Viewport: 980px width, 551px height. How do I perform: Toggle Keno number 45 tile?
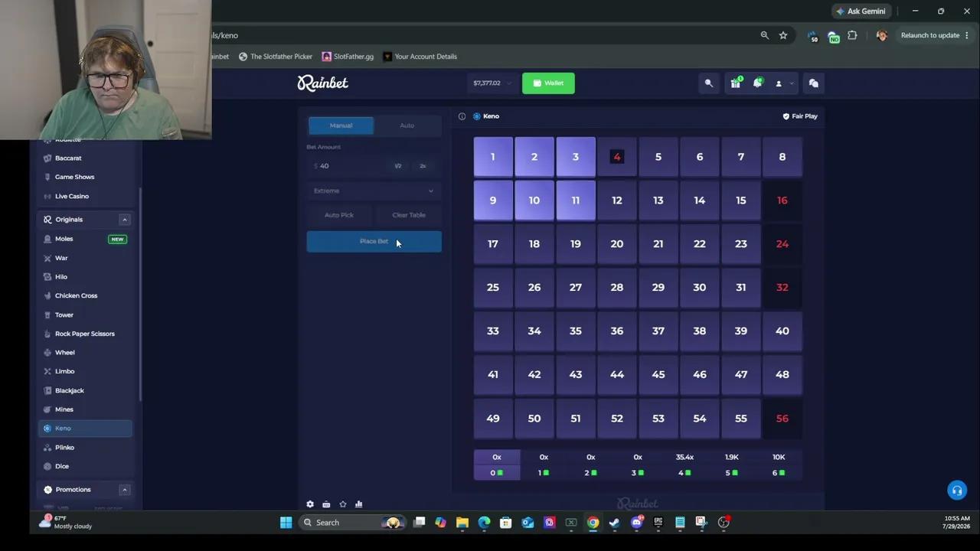click(658, 375)
